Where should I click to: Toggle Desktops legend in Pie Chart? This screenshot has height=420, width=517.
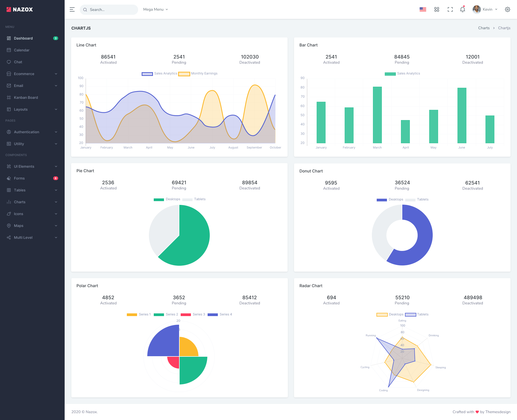click(x=167, y=199)
